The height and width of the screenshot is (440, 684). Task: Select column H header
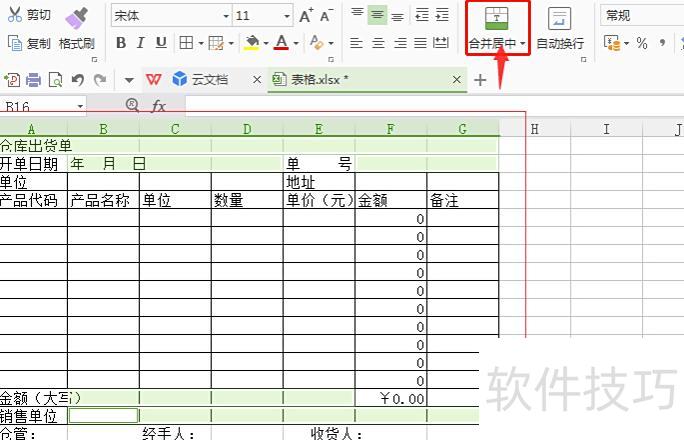(534, 129)
